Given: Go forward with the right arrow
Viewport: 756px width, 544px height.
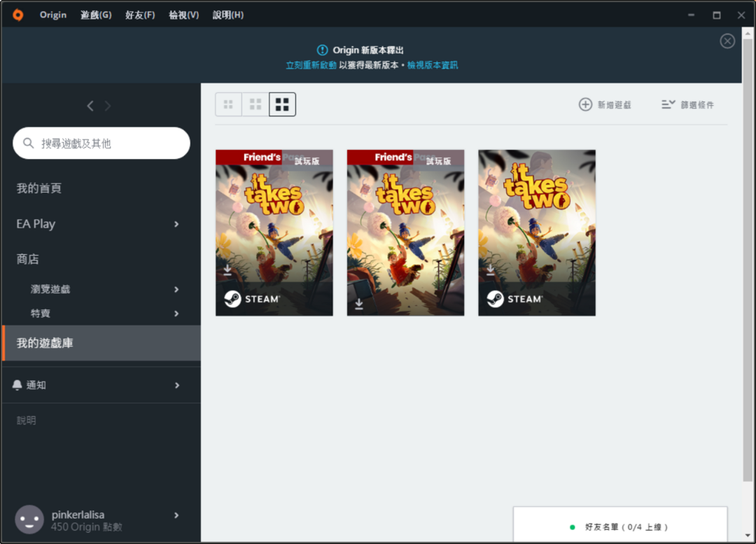Looking at the screenshot, I should click(108, 106).
